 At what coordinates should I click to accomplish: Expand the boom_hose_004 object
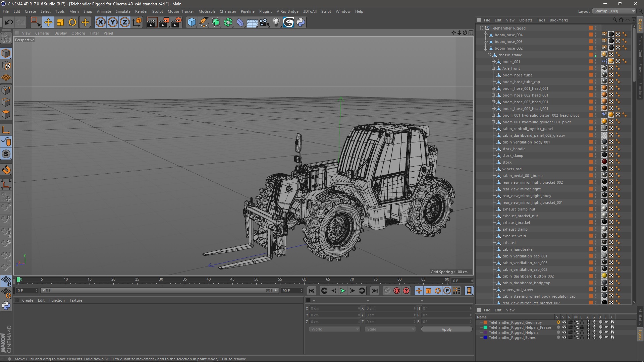(x=485, y=35)
